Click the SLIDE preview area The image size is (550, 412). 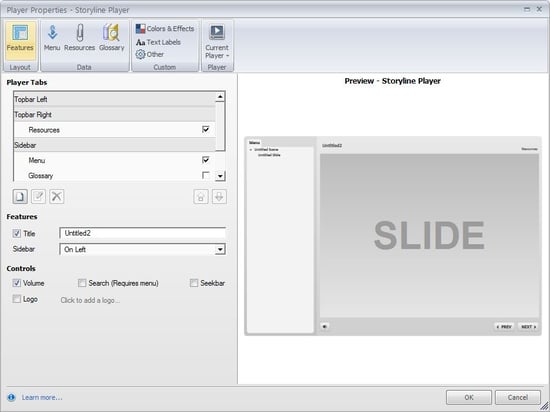429,236
